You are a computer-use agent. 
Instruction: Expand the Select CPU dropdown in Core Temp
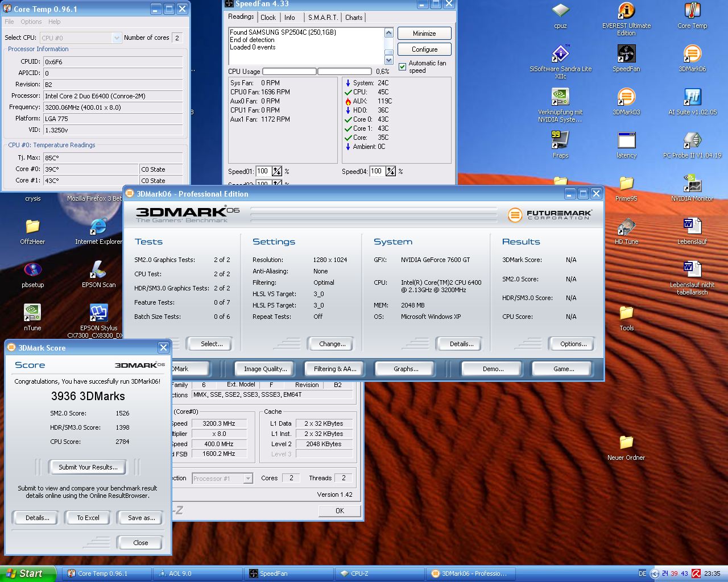[x=117, y=38]
